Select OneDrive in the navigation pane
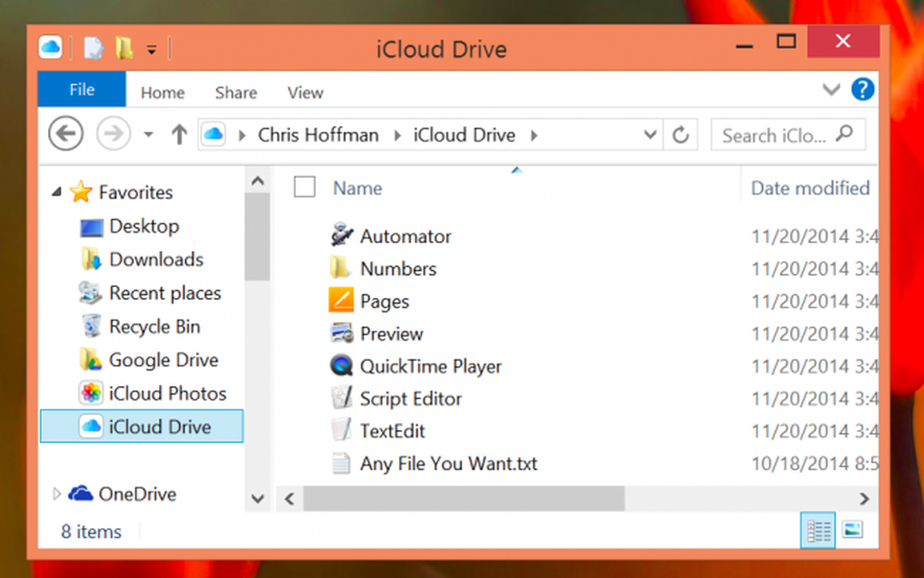 137,494
